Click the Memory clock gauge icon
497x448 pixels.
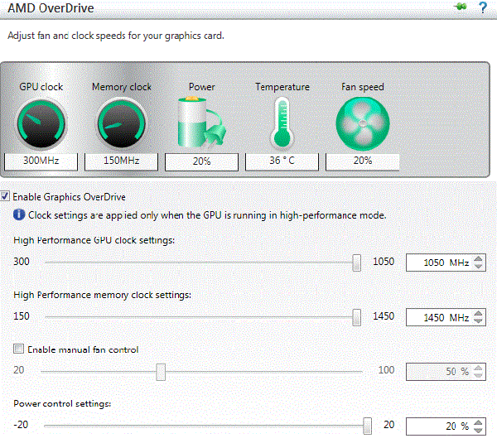121,123
